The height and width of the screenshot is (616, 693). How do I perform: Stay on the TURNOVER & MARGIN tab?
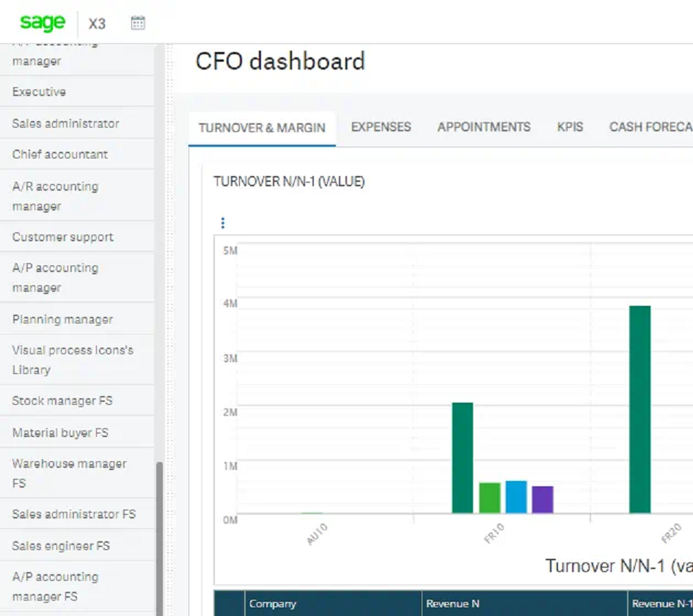[262, 126]
